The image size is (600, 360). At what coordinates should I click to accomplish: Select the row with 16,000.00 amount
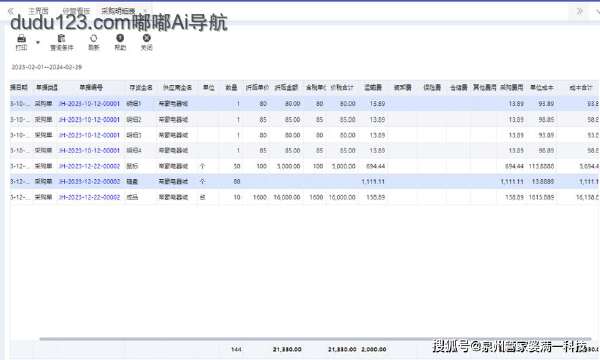305,197
